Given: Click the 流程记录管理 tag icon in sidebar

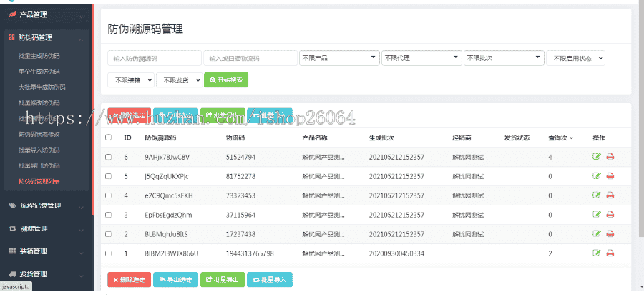Looking at the screenshot, I should tap(11, 205).
